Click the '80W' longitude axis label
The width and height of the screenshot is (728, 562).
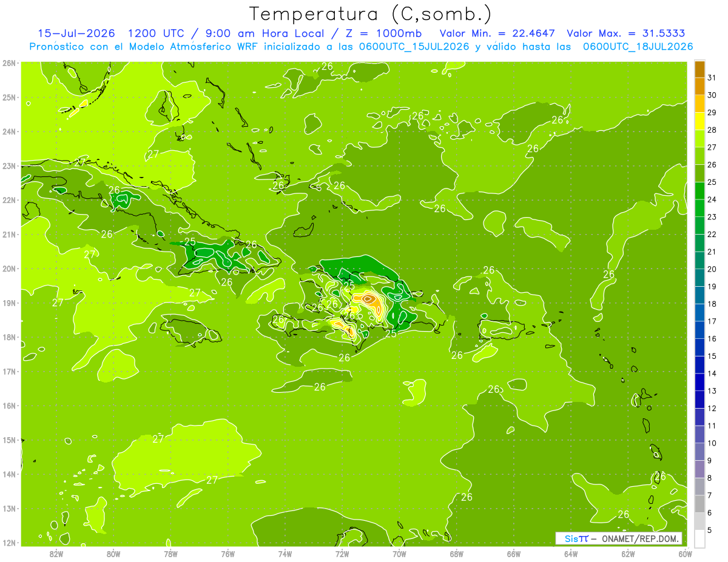click(113, 553)
